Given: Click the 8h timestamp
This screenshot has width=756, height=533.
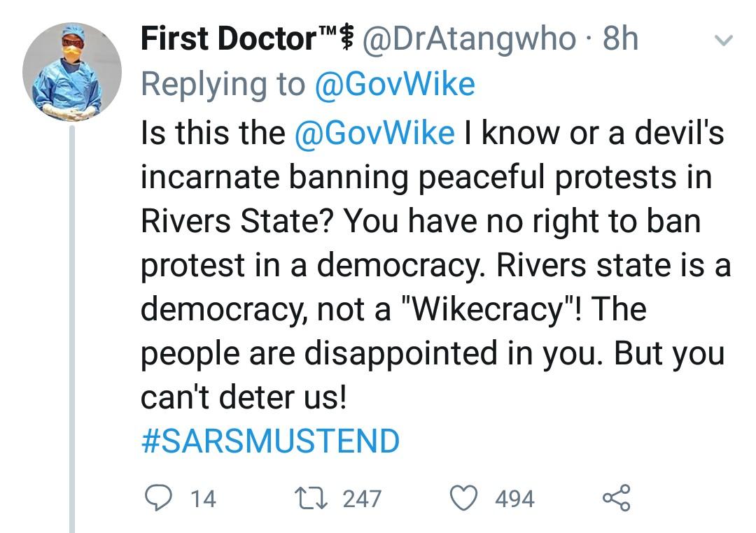Looking at the screenshot, I should click(x=620, y=39).
